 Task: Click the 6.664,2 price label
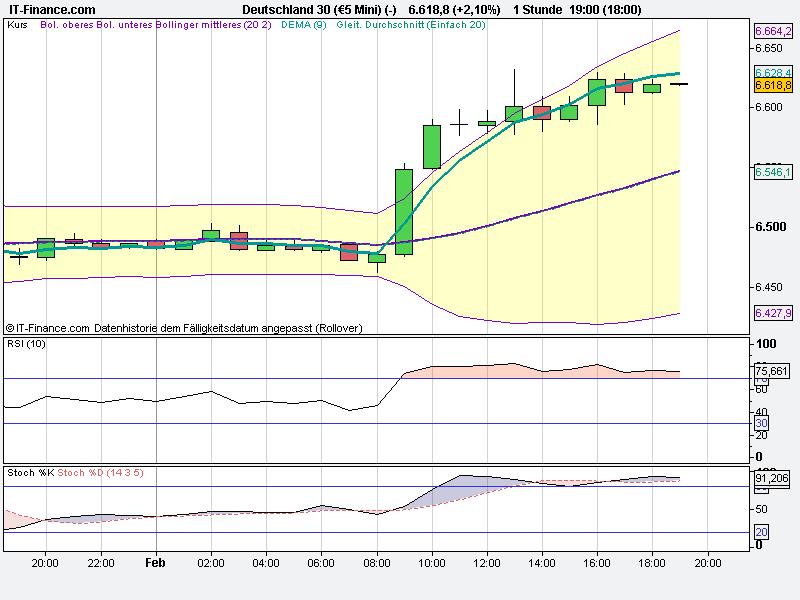[x=771, y=32]
